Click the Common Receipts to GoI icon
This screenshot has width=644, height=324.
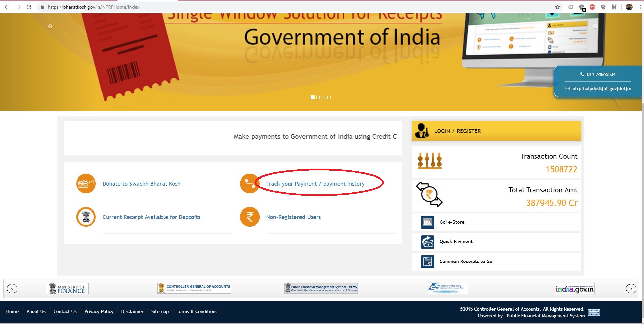click(x=428, y=262)
